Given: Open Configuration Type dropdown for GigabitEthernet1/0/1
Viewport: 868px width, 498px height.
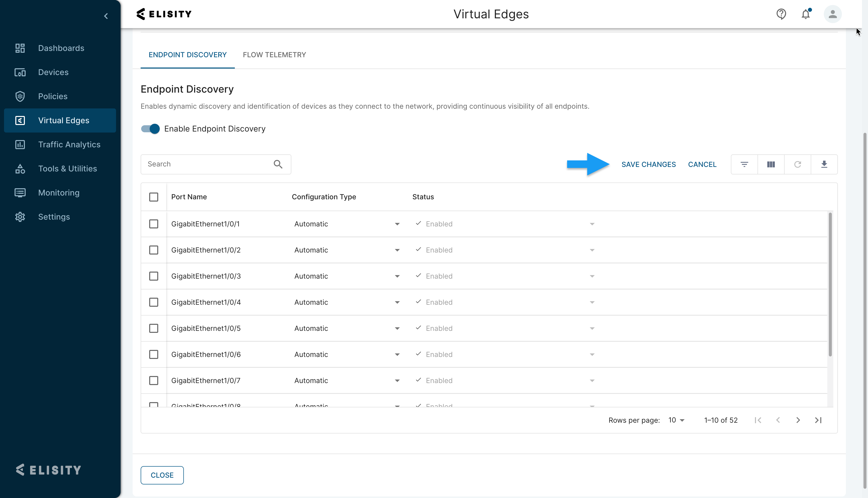Looking at the screenshot, I should pos(397,224).
